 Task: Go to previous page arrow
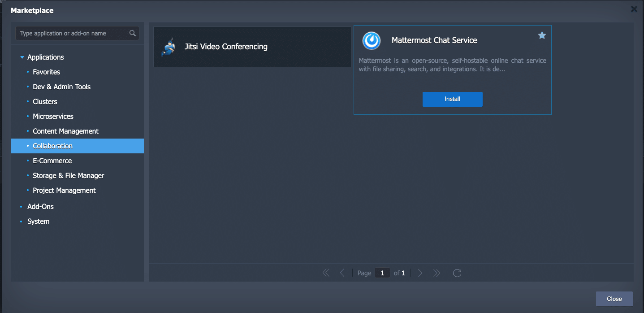[342, 273]
